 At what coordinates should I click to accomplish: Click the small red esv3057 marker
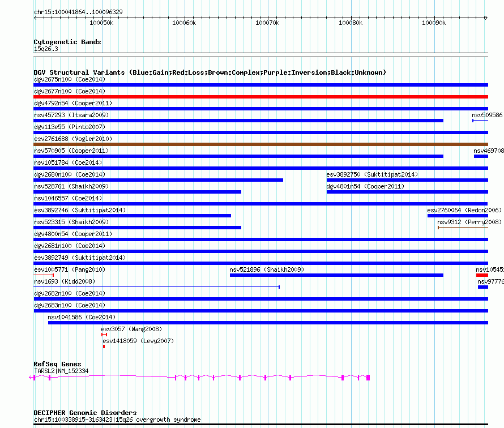tap(104, 335)
